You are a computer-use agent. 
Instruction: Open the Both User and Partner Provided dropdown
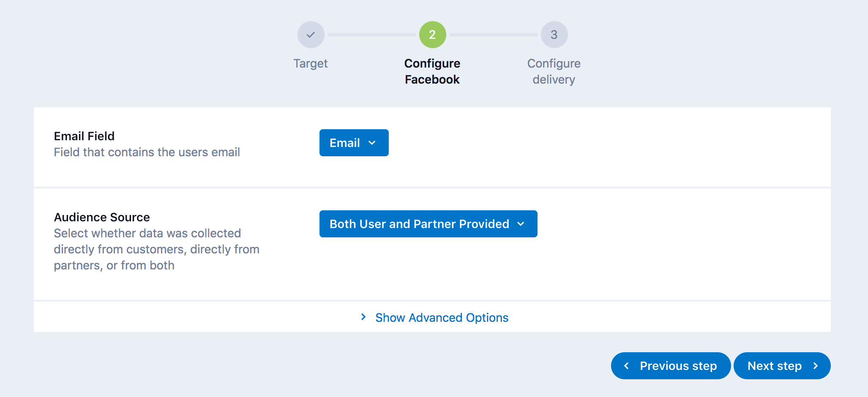point(428,224)
